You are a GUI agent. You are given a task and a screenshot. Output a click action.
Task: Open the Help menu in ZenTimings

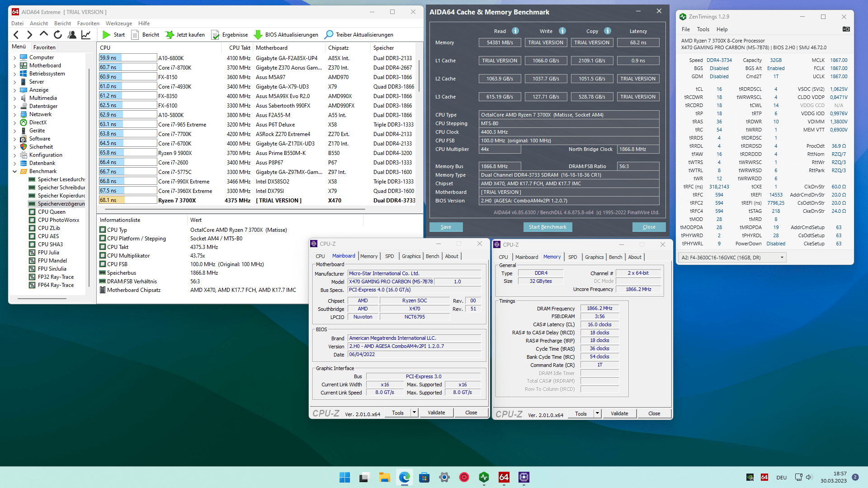pyautogui.click(x=722, y=29)
